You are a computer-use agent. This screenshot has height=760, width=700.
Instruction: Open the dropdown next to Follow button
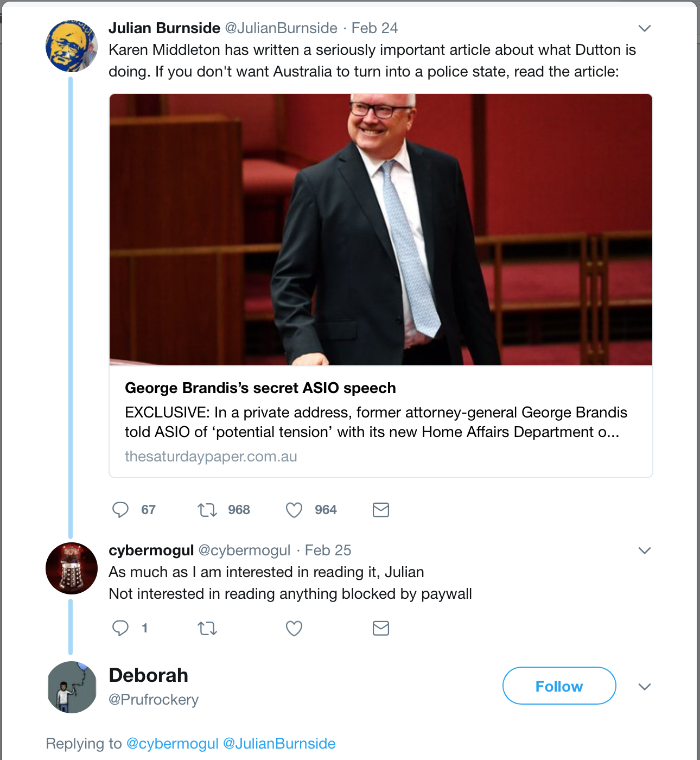[644, 687]
